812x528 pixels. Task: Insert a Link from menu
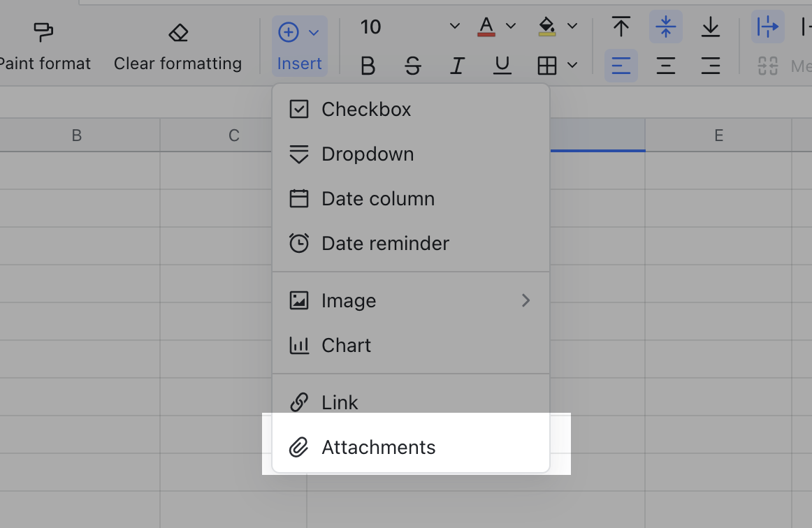[x=340, y=402]
